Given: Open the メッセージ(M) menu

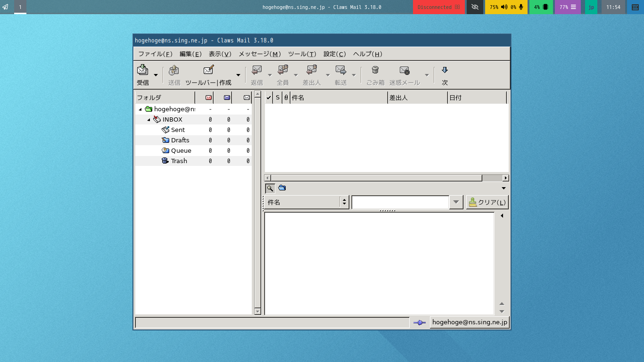Looking at the screenshot, I should click(260, 54).
